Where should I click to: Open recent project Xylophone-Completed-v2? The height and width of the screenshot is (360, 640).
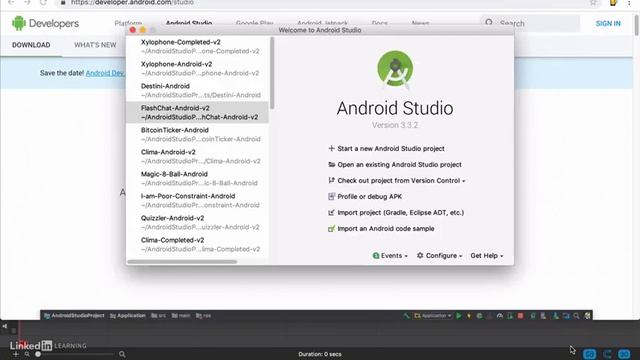pyautogui.click(x=198, y=47)
